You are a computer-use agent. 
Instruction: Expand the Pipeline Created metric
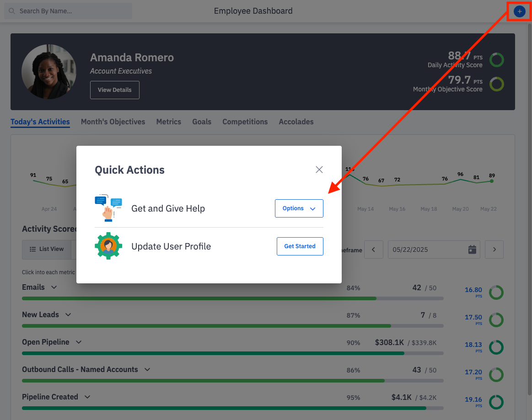coord(87,397)
